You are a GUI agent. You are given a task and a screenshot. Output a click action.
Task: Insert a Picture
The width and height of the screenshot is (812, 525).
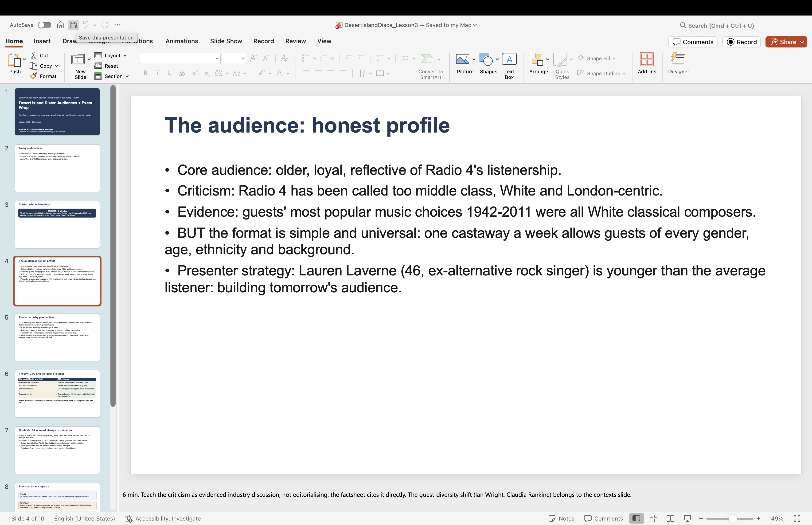pyautogui.click(x=465, y=64)
